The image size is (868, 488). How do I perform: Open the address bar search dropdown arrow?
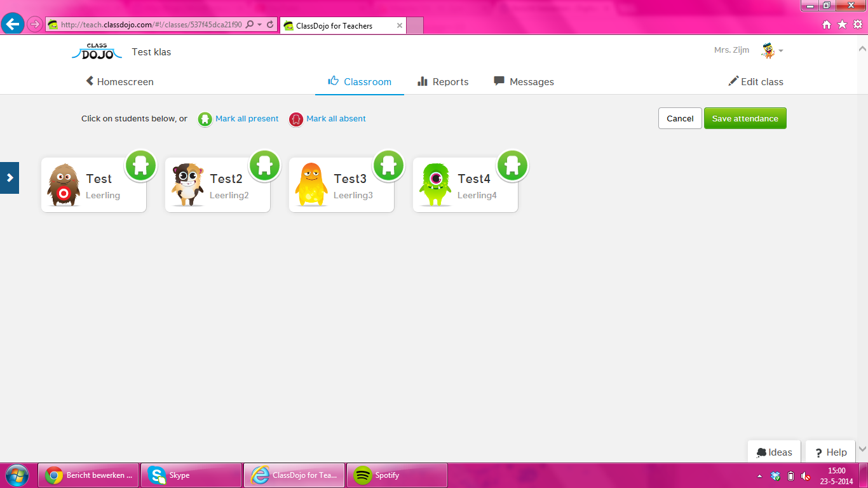[x=260, y=25]
